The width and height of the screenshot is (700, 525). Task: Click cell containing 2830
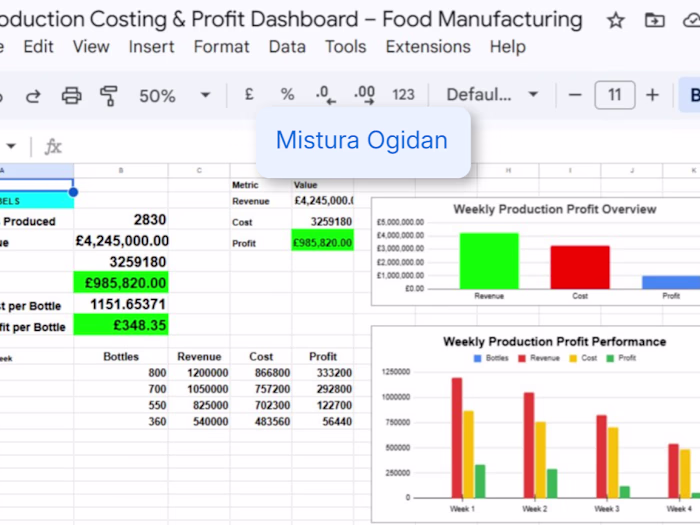click(121, 219)
